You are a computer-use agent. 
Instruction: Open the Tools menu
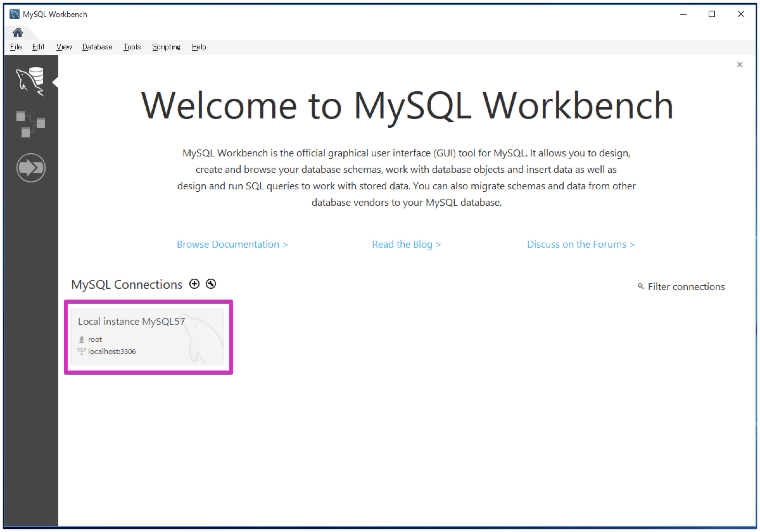click(132, 47)
